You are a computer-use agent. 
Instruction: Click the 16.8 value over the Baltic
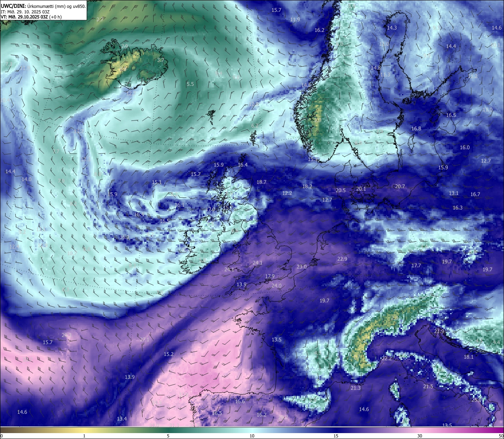point(416,128)
